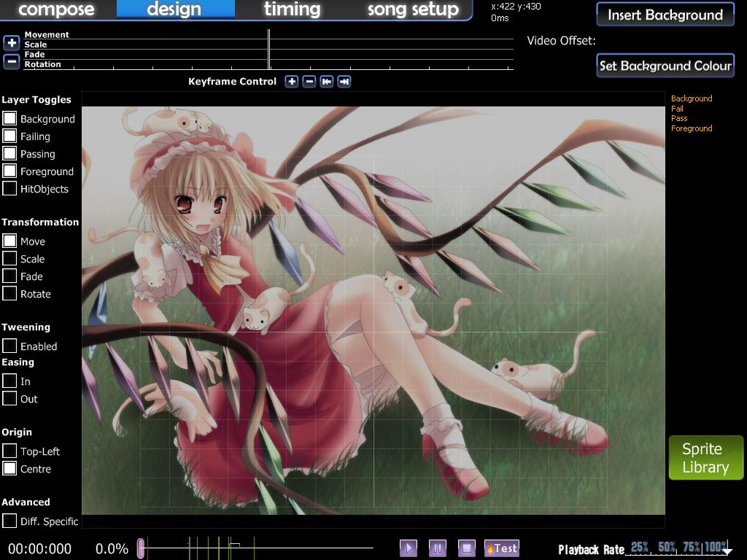This screenshot has height=560, width=747.
Task: Jump to next keyframe in Keyframe Control
Action: (x=344, y=82)
